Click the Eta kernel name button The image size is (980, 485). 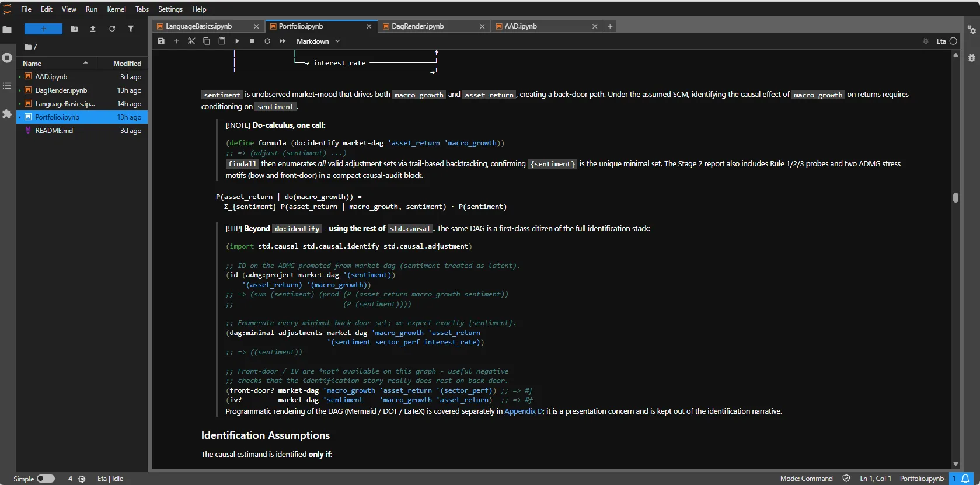point(941,41)
